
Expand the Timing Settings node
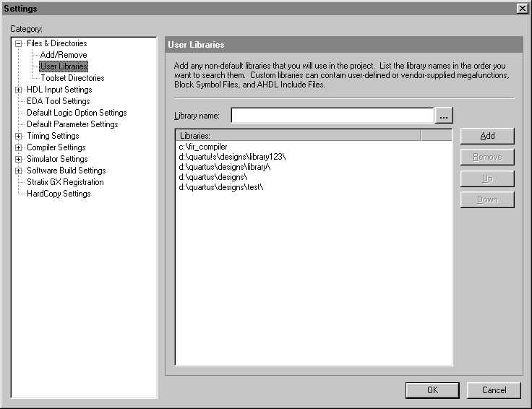(19, 136)
